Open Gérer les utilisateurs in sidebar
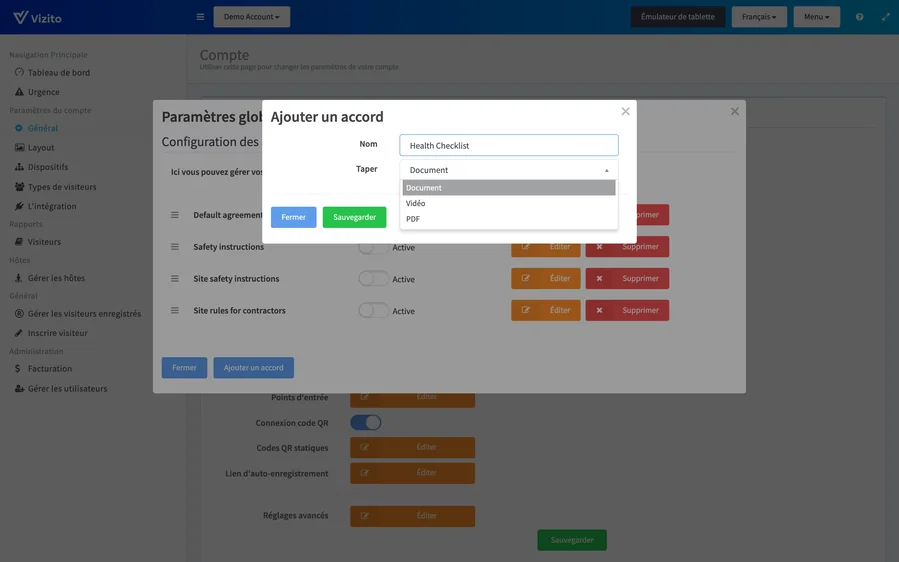This screenshot has height=562, width=899. (x=67, y=388)
